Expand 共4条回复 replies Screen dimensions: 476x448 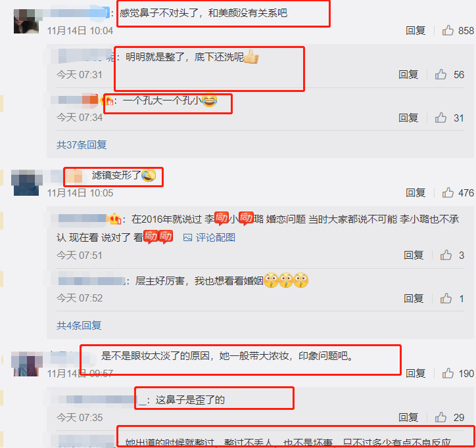tap(79, 325)
